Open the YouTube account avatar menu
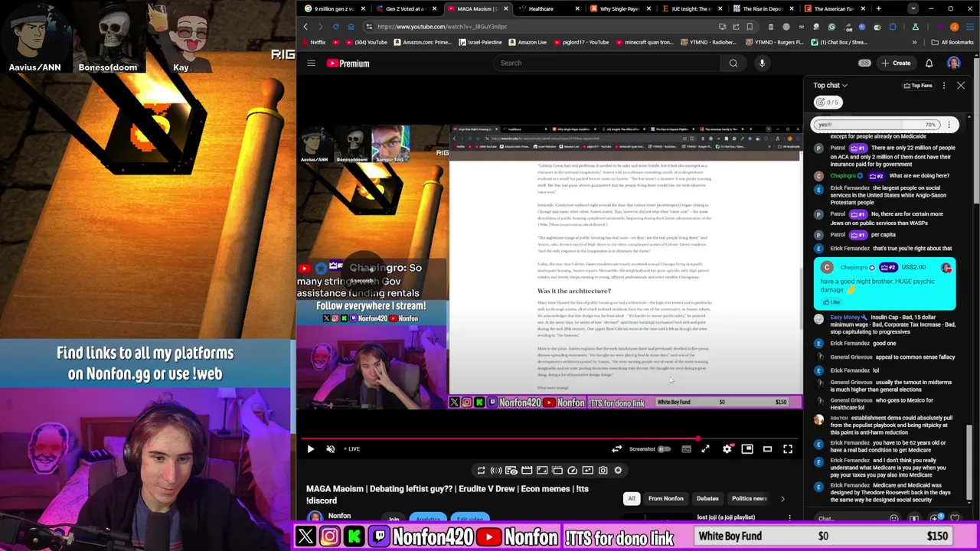Image resolution: width=980 pixels, height=551 pixels. (954, 64)
